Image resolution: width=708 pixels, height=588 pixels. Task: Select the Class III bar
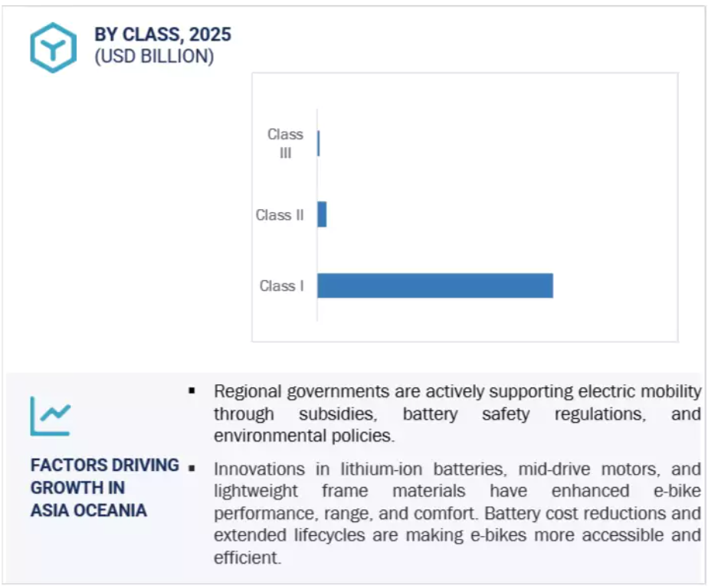[319, 143]
